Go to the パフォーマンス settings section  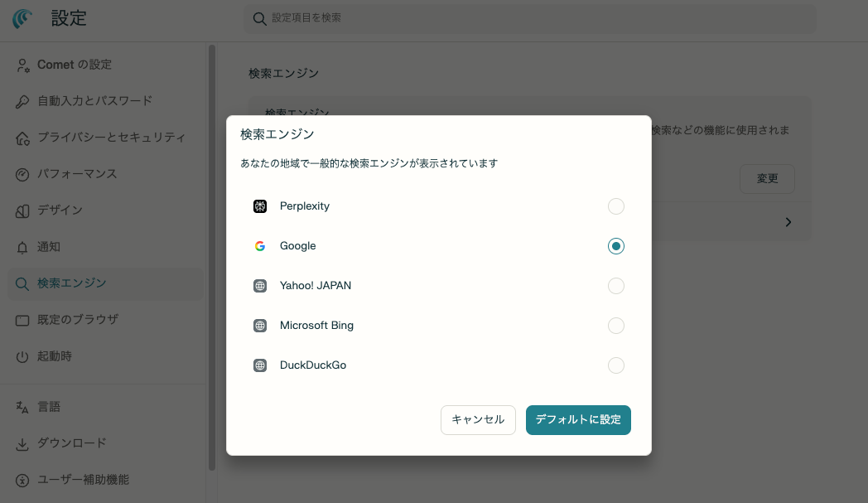(x=77, y=174)
